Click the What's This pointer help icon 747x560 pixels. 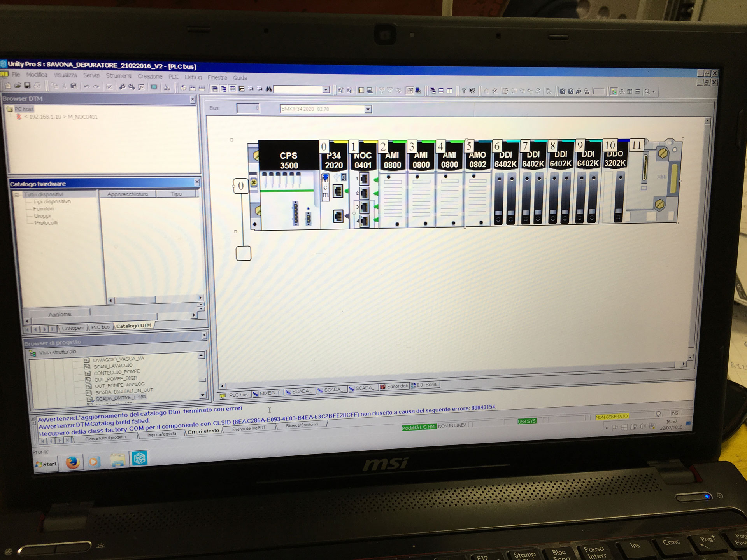click(x=472, y=91)
